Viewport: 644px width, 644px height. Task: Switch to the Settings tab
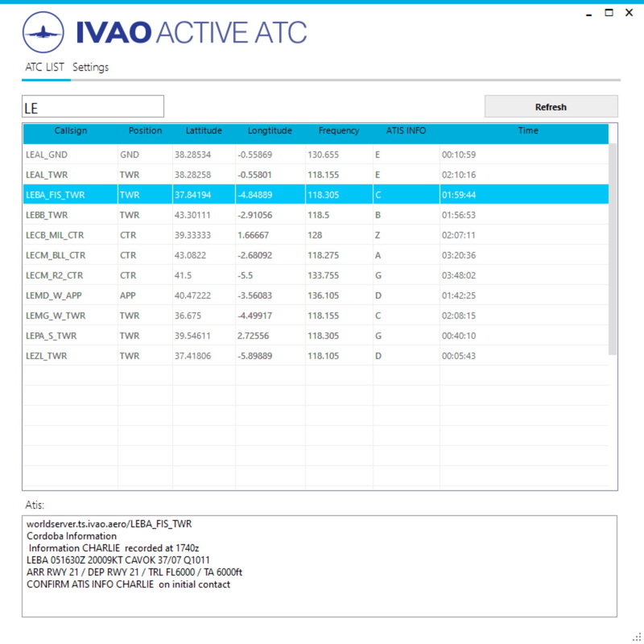[90, 68]
